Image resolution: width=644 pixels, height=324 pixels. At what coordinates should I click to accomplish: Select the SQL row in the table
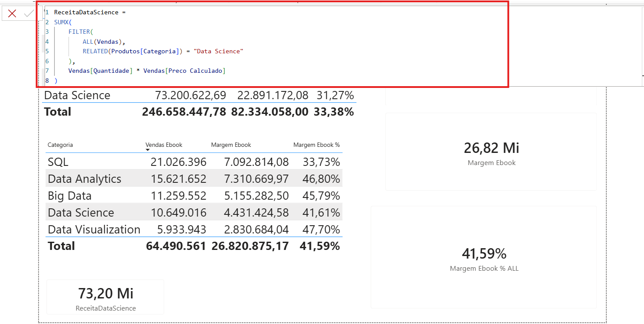[x=194, y=162]
